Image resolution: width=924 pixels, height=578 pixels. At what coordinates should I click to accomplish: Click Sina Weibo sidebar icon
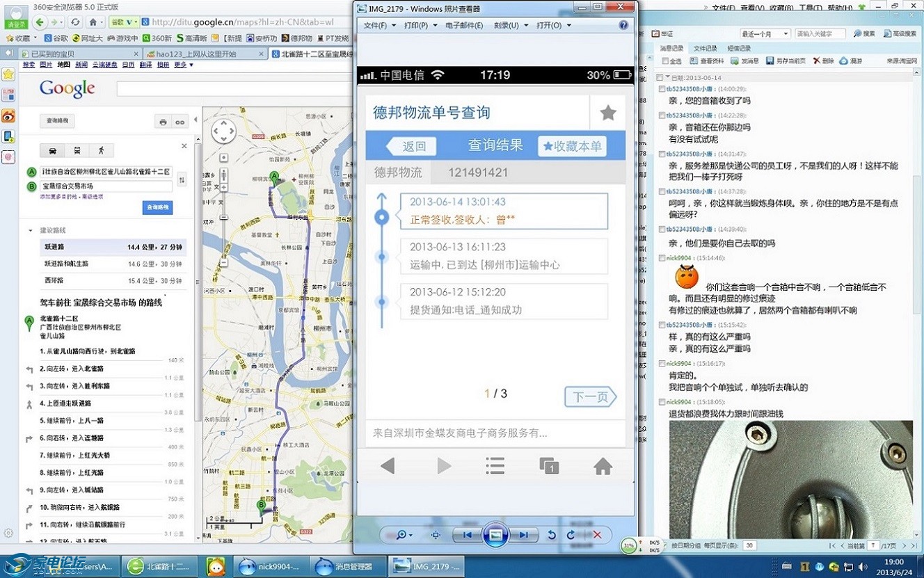(x=8, y=115)
